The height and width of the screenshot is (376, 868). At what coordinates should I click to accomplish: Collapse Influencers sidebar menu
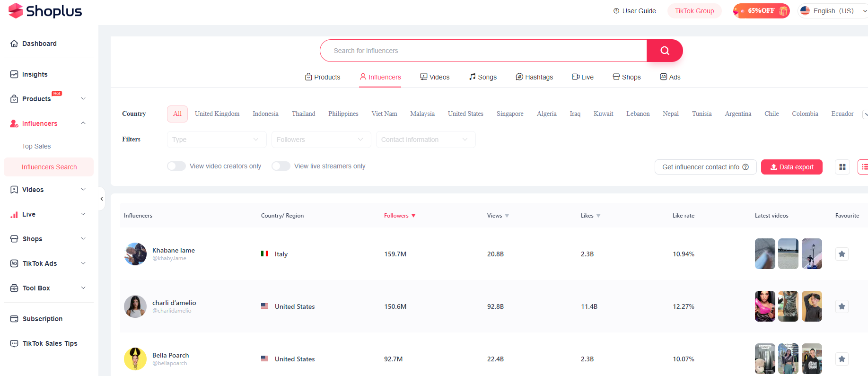[83, 123]
